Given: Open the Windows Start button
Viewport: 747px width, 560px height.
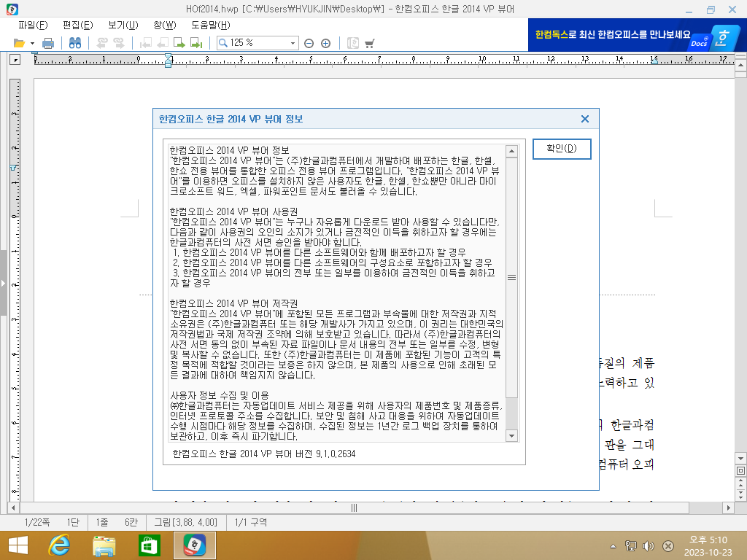Looking at the screenshot, I should [x=18, y=545].
